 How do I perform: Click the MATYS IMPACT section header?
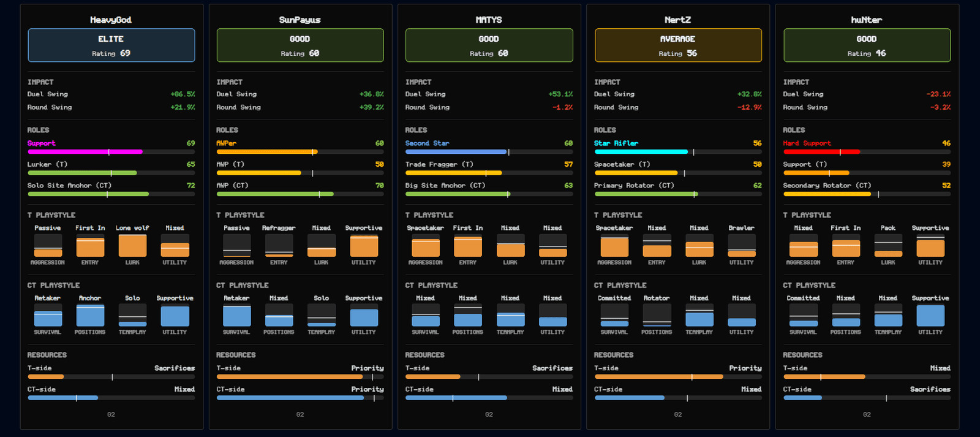(x=418, y=82)
